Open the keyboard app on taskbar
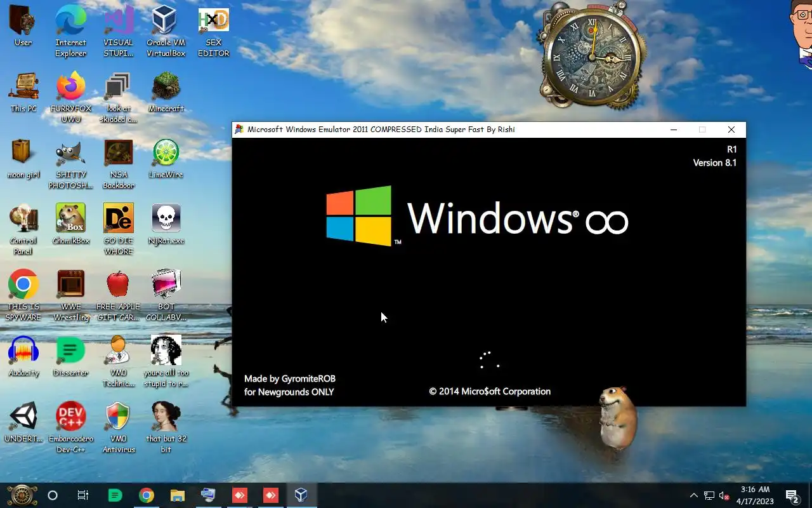The height and width of the screenshot is (508, 812). pyautogui.click(x=208, y=495)
